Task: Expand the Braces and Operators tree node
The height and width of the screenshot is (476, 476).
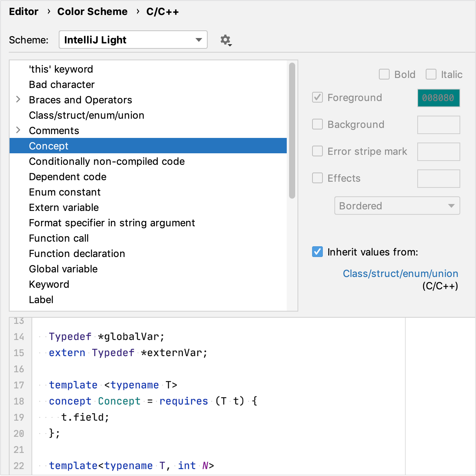Action: [18, 100]
